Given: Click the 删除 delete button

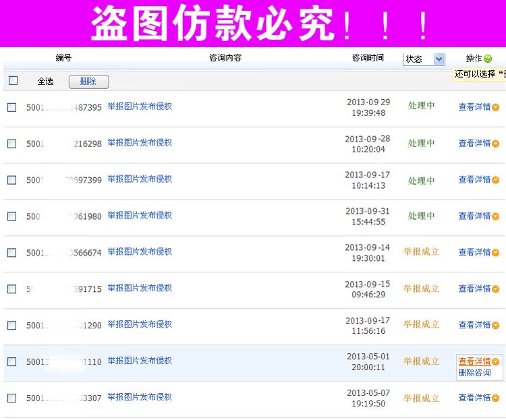Looking at the screenshot, I should 89,82.
